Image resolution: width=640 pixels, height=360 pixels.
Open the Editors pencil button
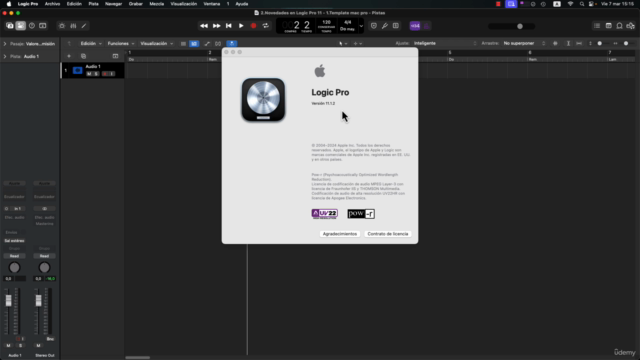pos(84,26)
